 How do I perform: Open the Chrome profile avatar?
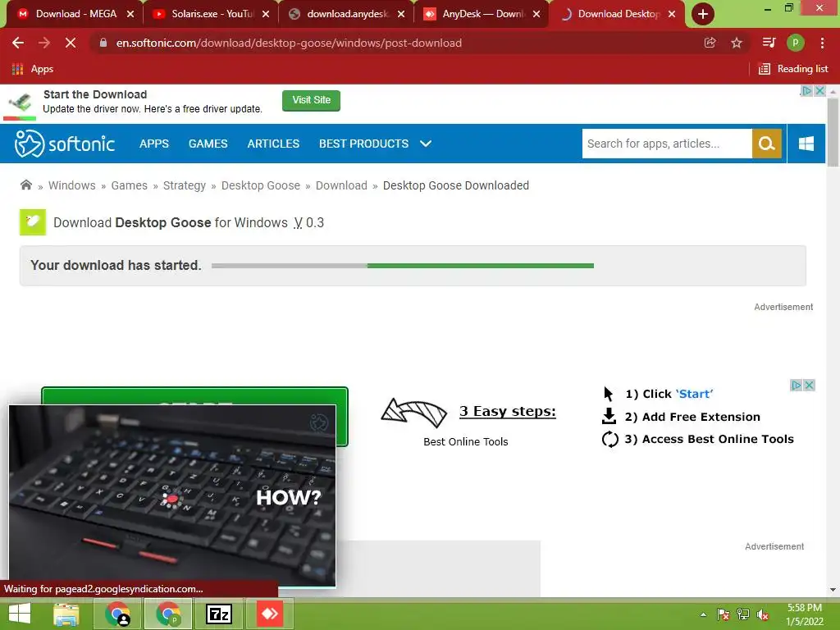pos(796,43)
